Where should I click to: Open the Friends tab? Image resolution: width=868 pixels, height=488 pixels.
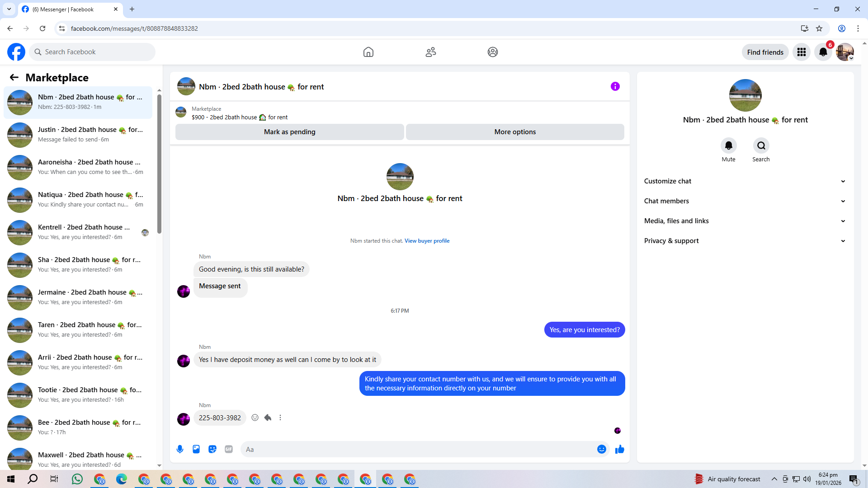(x=430, y=52)
